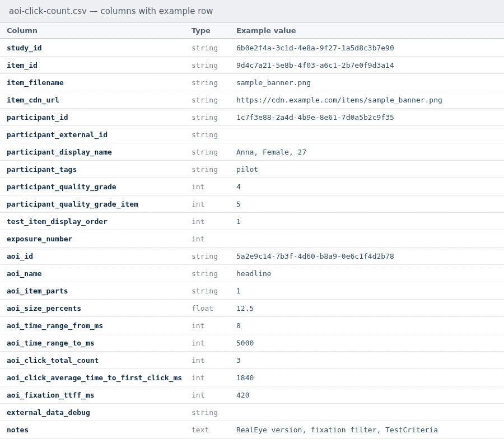Select the 'external_data_debug' column name
This screenshot has height=448, width=504.
click(x=48, y=412)
